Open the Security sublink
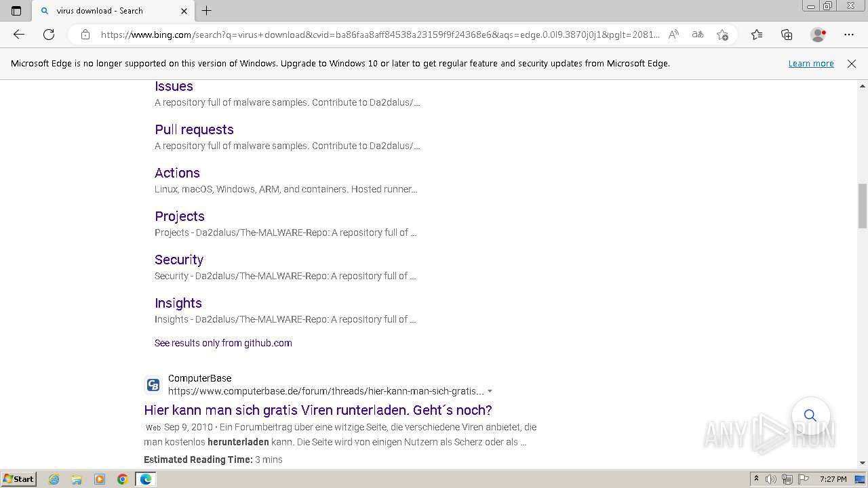Viewport: 868px width, 488px height. click(179, 260)
